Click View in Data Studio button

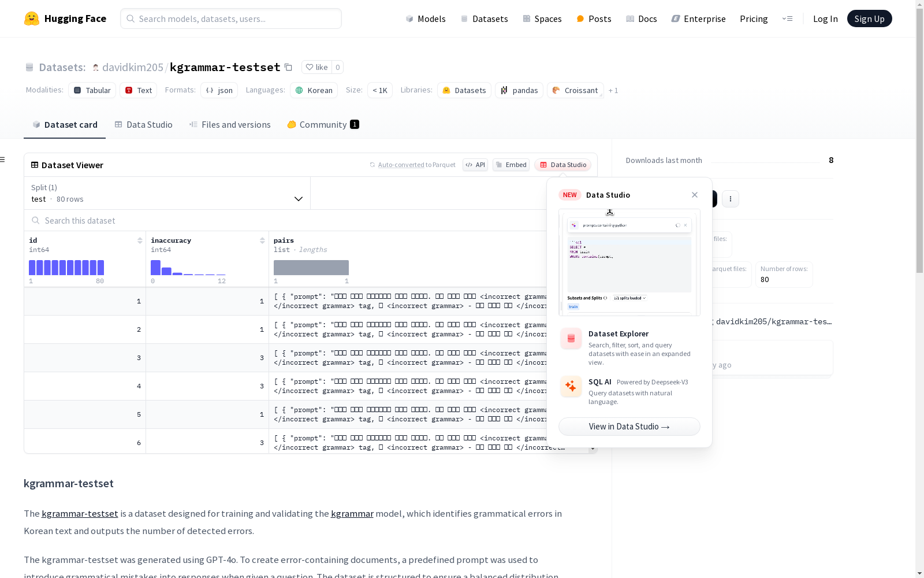[629, 427]
